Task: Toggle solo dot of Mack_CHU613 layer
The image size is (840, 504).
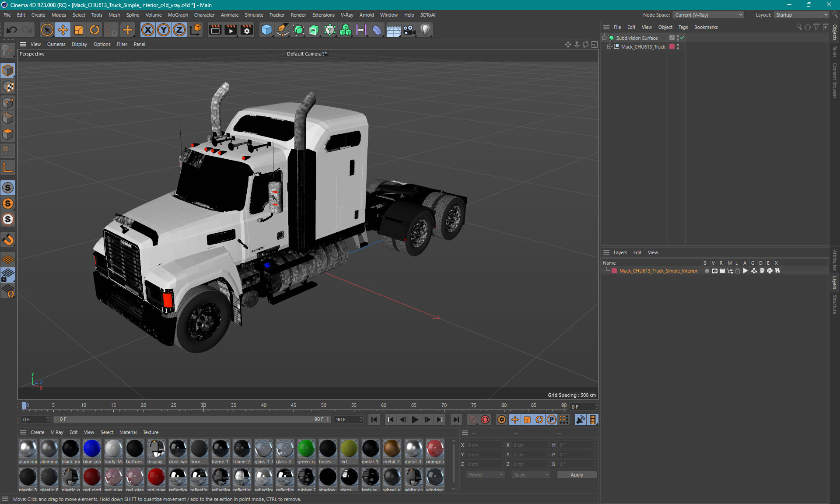Action: [707, 271]
